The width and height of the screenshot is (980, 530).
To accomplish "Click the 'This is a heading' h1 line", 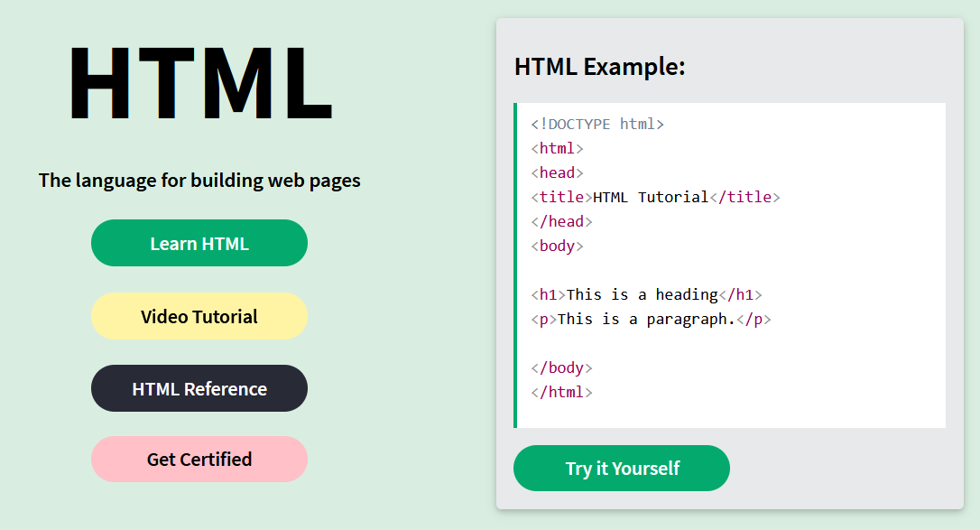I will coord(646,295).
